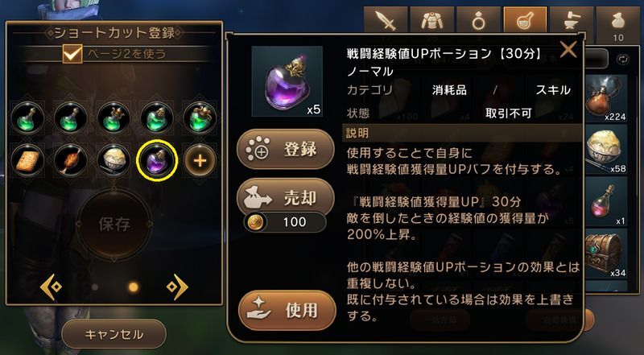Select the sword weapons inventory tab
This screenshot has height=355, width=644.
click(386, 21)
